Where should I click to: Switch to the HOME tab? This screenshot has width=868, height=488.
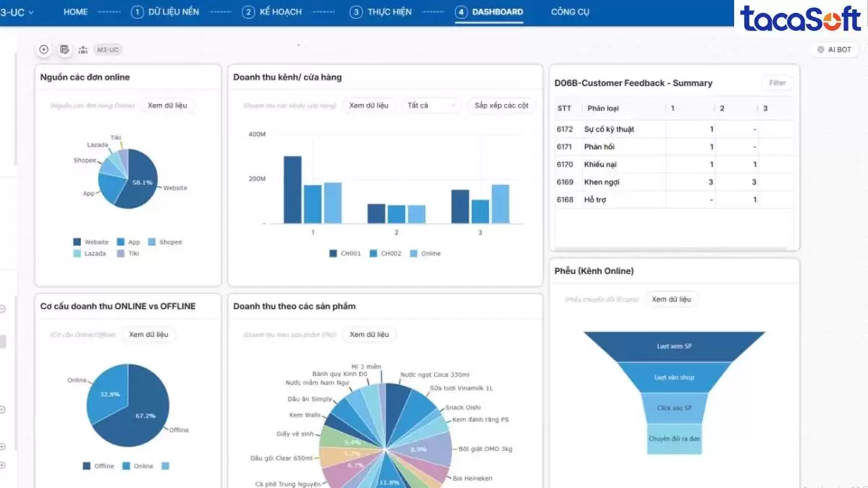click(75, 12)
